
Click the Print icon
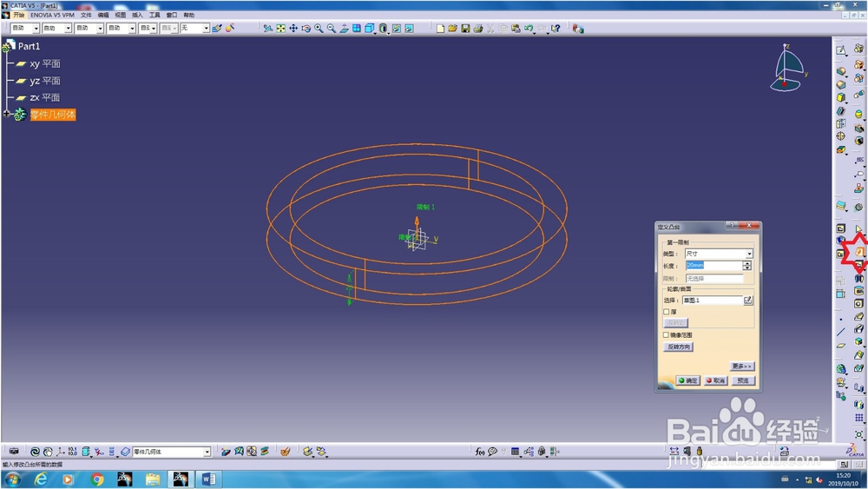478,29
